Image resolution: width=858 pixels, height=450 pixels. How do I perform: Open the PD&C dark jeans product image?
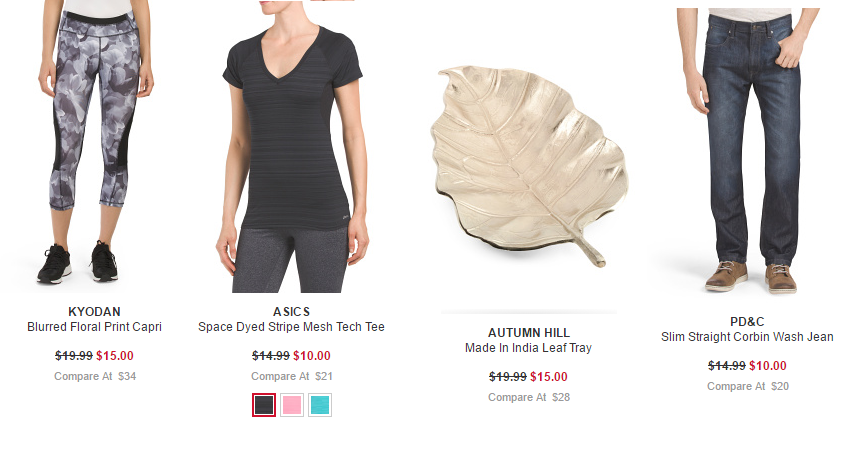click(747, 151)
